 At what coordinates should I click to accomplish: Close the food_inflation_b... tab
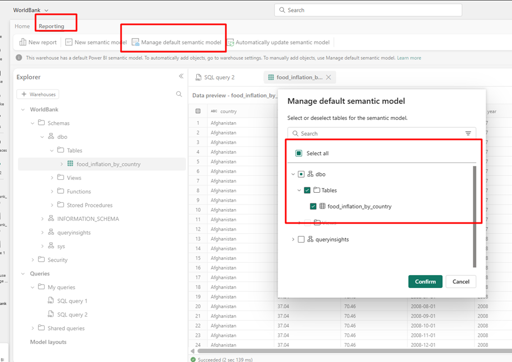[x=329, y=77]
